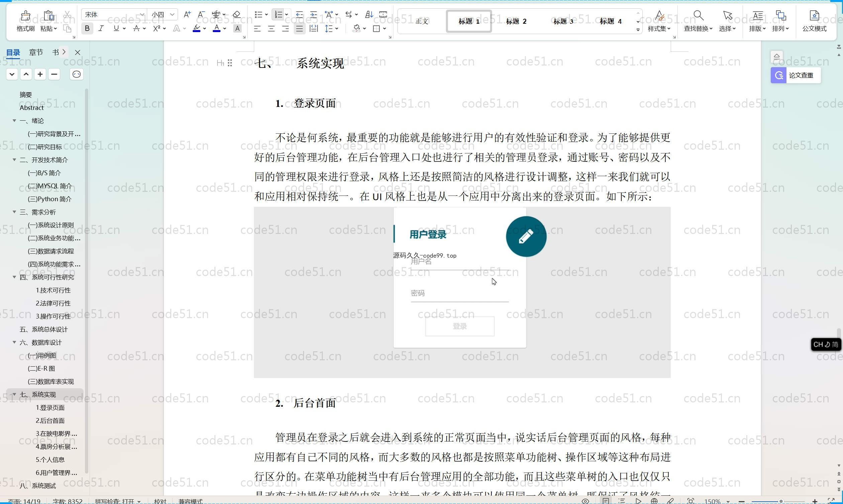Click the center alignment icon

(x=271, y=28)
